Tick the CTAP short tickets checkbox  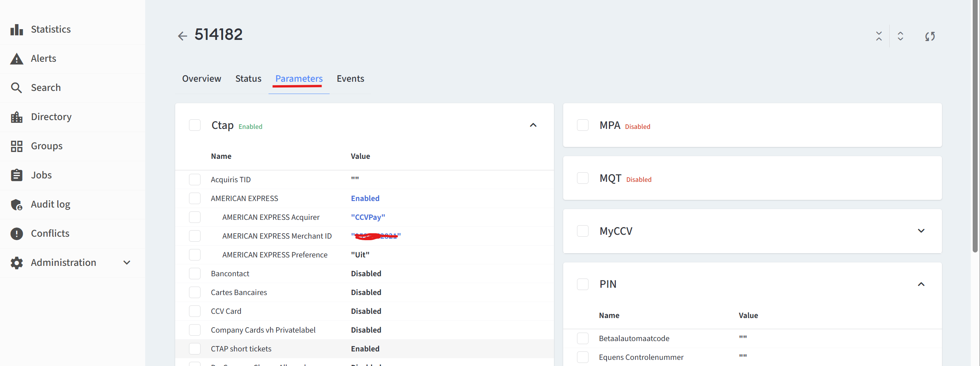point(195,349)
